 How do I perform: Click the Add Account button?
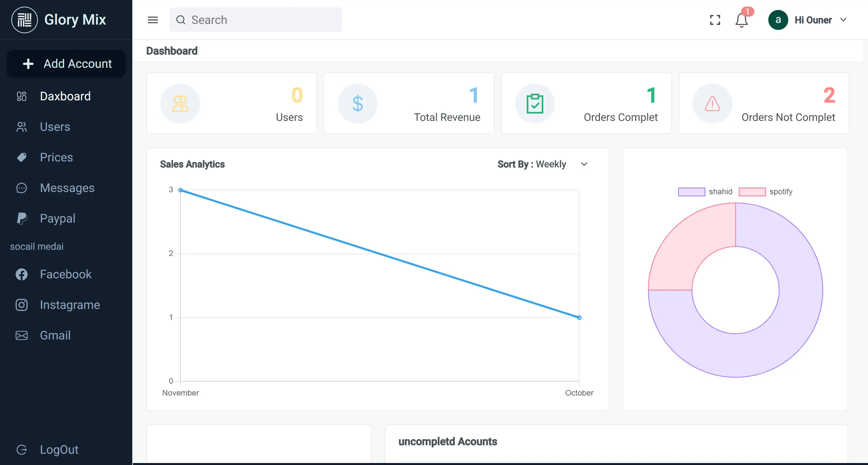[x=66, y=64]
